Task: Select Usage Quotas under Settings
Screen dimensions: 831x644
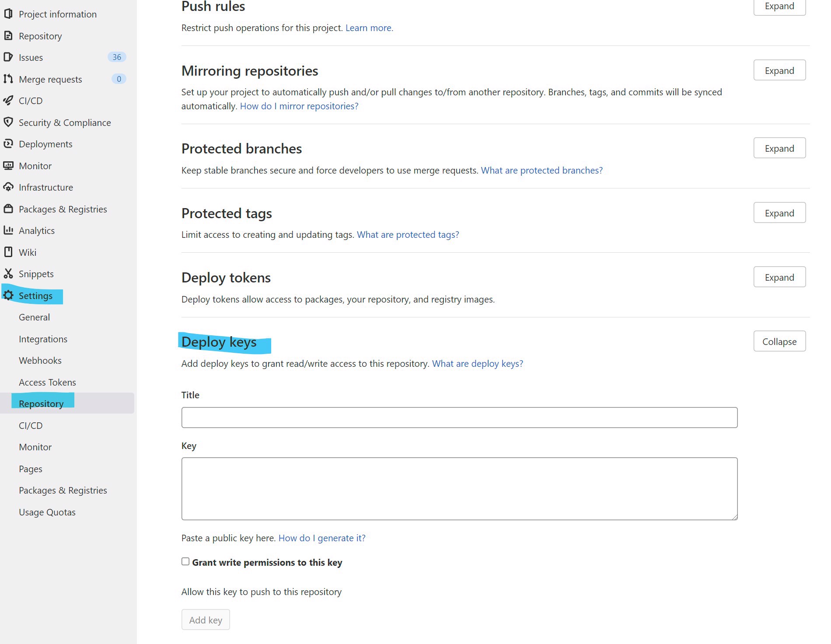Action: 47,512
